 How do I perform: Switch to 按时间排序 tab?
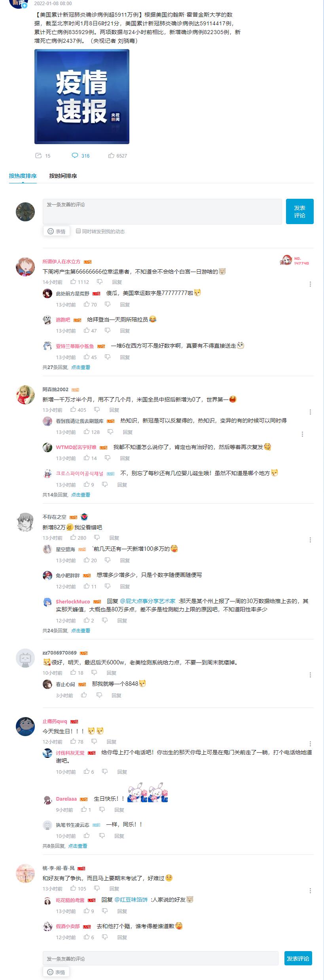tap(63, 176)
